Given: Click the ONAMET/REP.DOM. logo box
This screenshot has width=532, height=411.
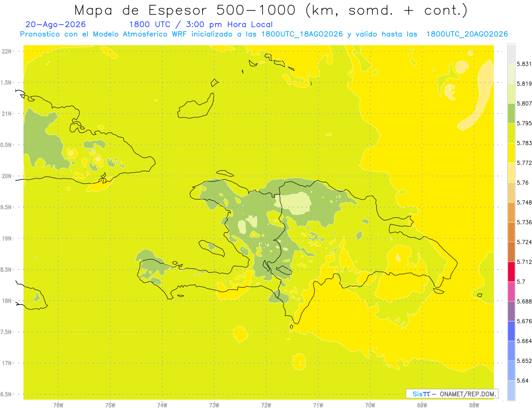Looking at the screenshot, I should 452,394.
